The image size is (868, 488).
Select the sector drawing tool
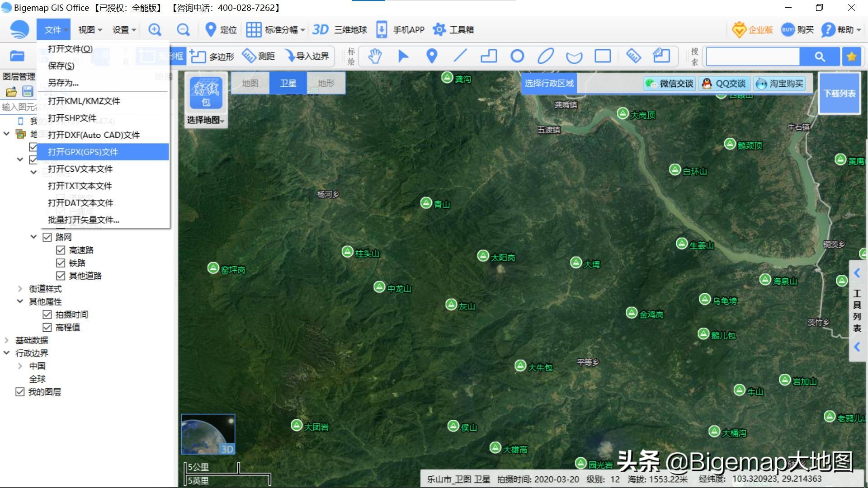click(574, 57)
